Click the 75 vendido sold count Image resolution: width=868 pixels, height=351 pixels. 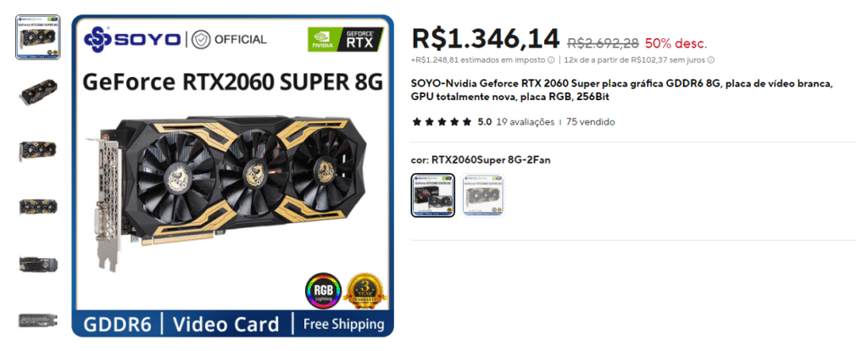click(590, 122)
